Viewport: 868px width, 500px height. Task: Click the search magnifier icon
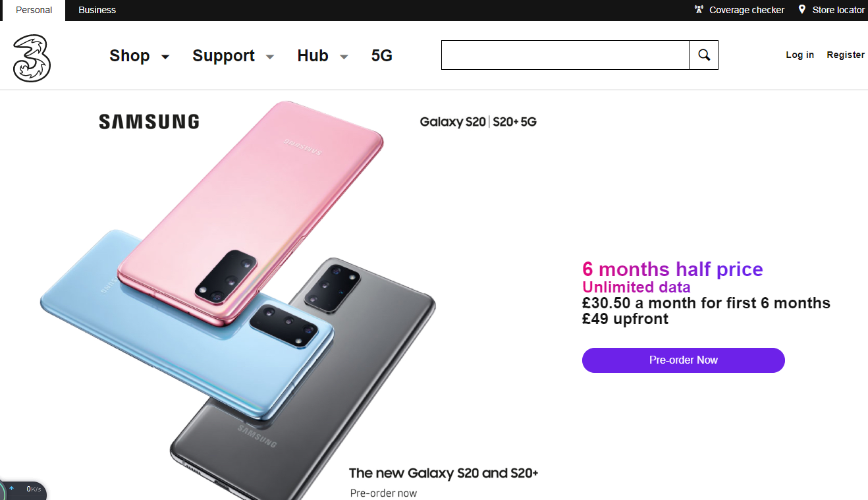point(703,55)
